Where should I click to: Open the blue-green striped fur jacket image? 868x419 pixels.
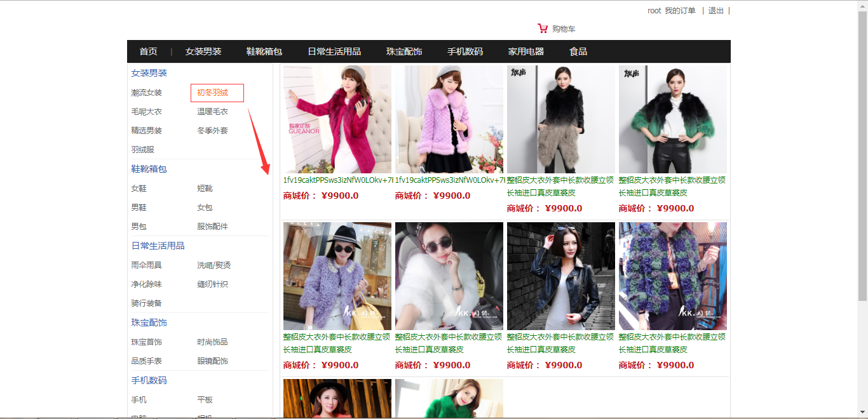[673, 276]
